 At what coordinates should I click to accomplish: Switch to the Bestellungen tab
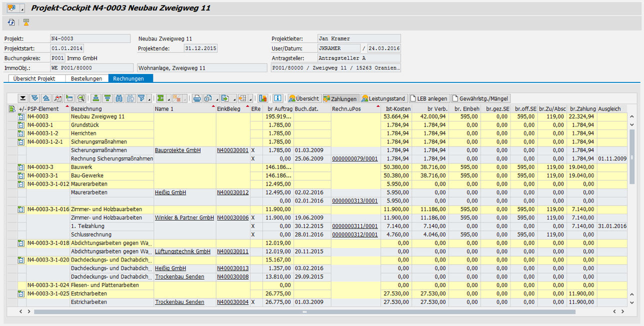click(x=86, y=78)
